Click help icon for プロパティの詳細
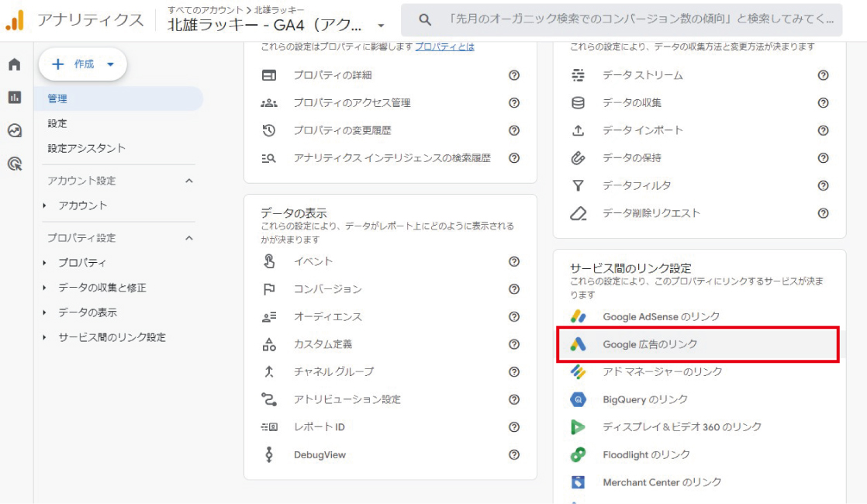 514,75
